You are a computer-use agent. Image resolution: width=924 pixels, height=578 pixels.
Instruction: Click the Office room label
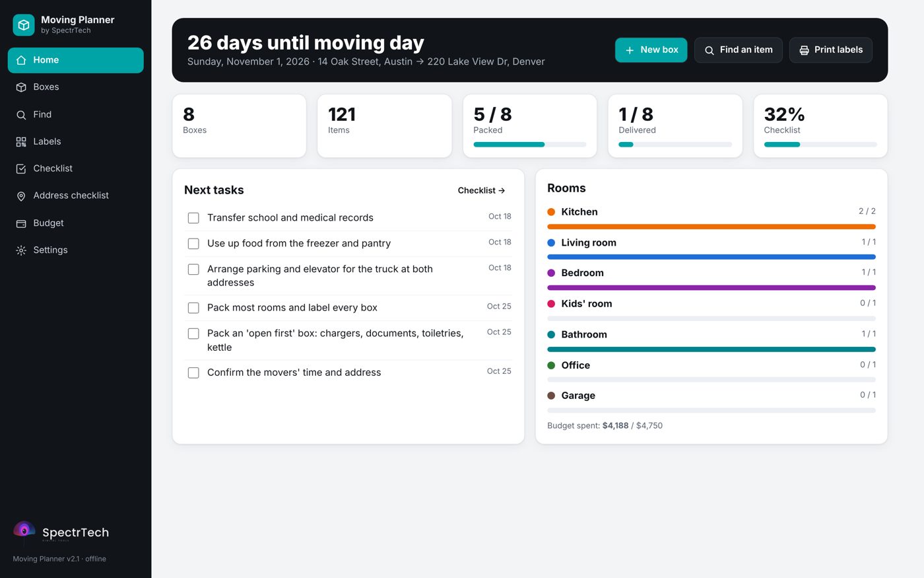point(576,365)
